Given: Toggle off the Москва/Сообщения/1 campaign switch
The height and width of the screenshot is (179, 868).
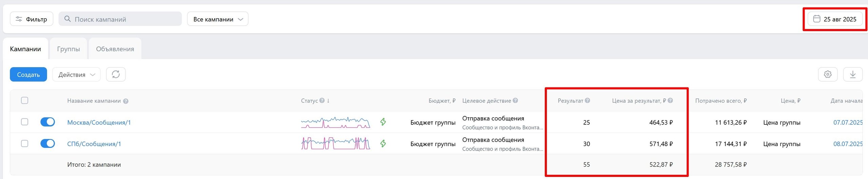Looking at the screenshot, I should pyautogui.click(x=47, y=122).
